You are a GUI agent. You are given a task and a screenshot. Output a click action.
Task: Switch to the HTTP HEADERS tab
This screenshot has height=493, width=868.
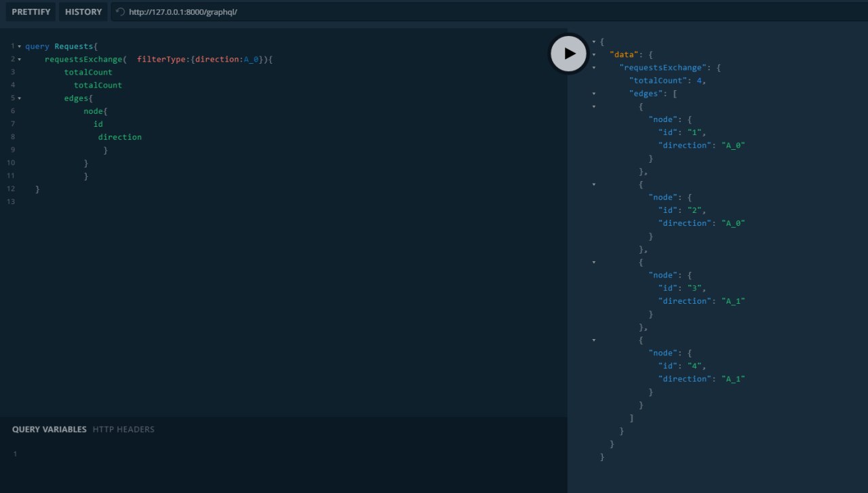click(x=123, y=429)
